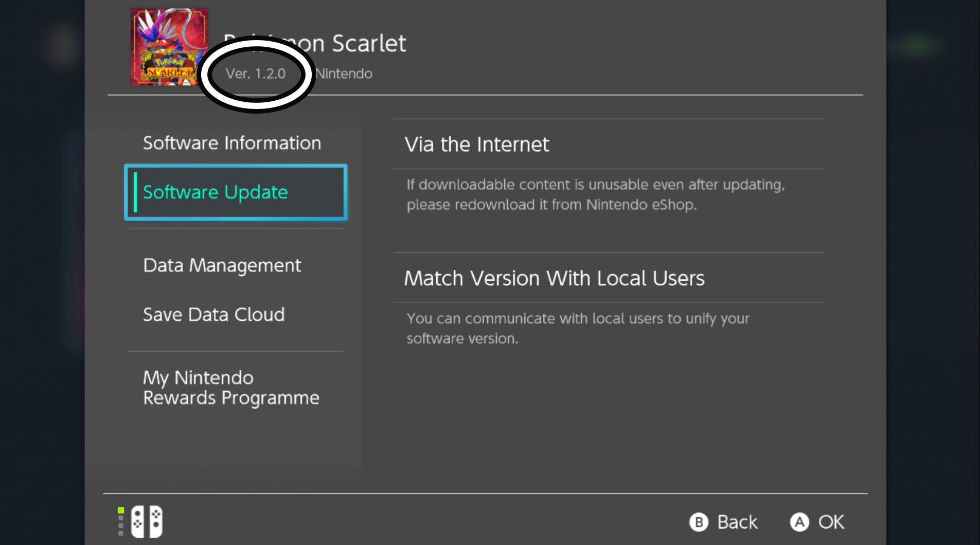
Task: Click the B button icon
Action: (x=699, y=522)
